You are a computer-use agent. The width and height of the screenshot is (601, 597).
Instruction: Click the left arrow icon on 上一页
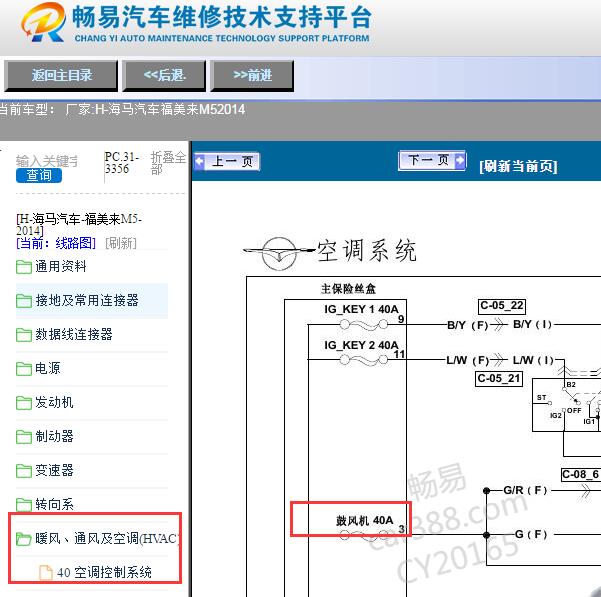pyautogui.click(x=199, y=161)
